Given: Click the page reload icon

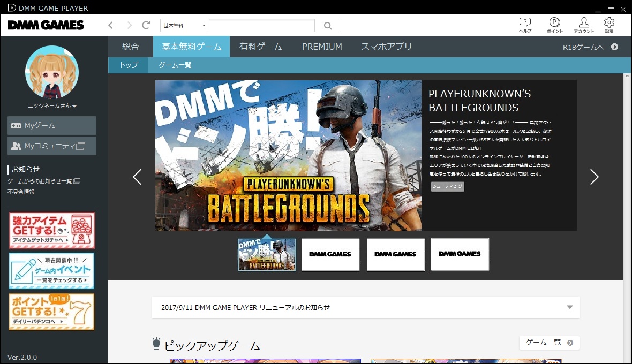Looking at the screenshot, I should (x=146, y=25).
